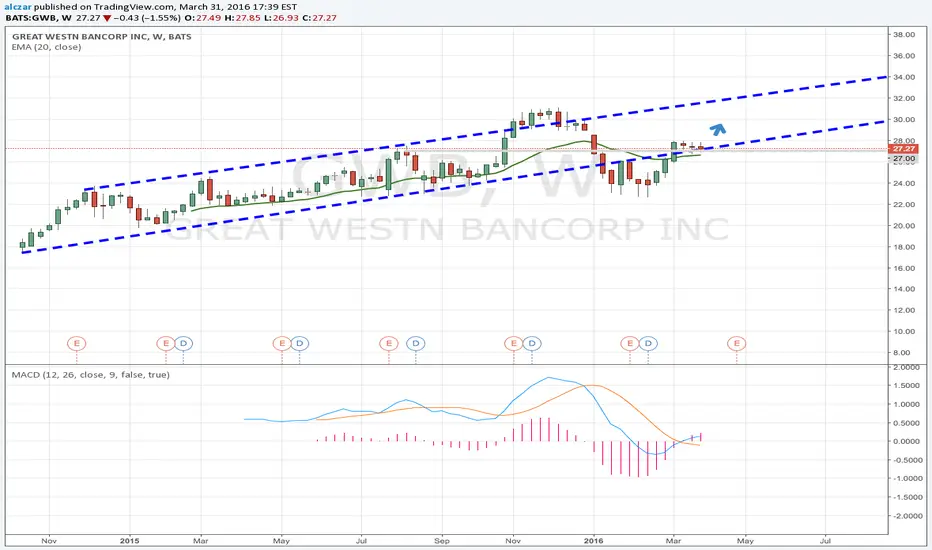Click the 20.00 price axis label
The width and height of the screenshot is (932, 550).
[x=903, y=226]
